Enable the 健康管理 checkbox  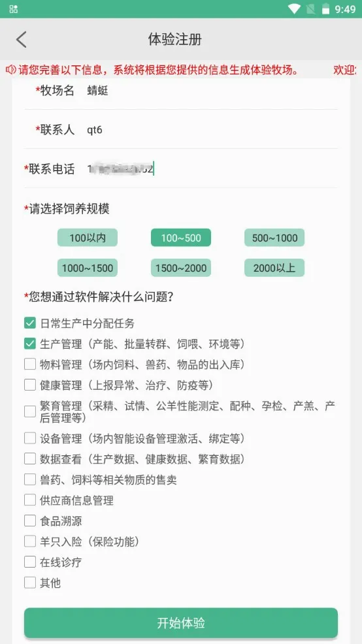coord(30,385)
